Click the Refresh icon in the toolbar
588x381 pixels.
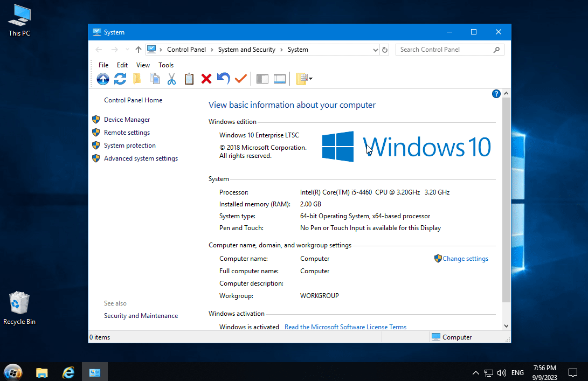coord(120,79)
